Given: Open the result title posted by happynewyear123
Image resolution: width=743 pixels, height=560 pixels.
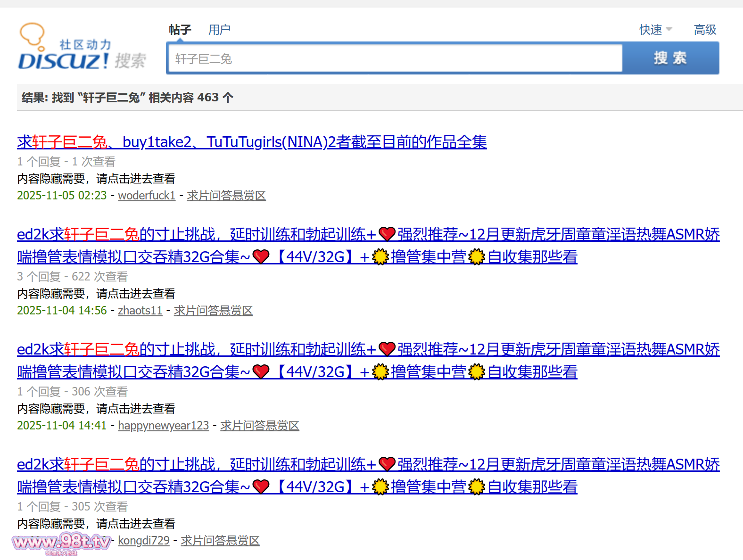Looking at the screenshot, I should (x=368, y=350).
